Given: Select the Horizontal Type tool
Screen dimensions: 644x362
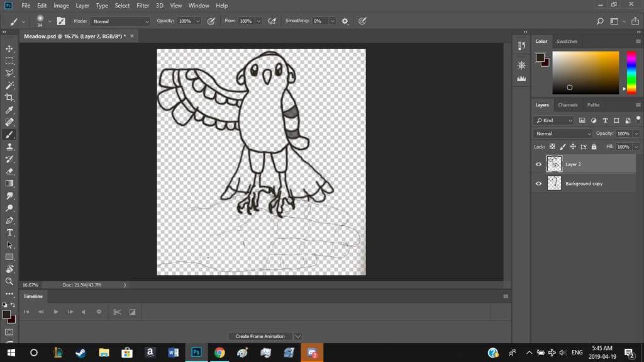Looking at the screenshot, I should click(x=9, y=233).
